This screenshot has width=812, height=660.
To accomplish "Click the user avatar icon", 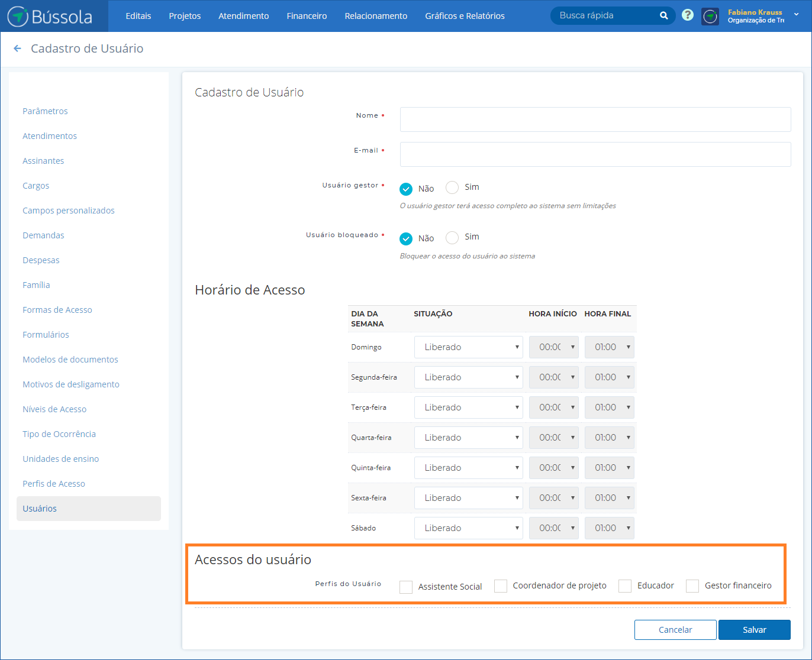I will coord(710,16).
